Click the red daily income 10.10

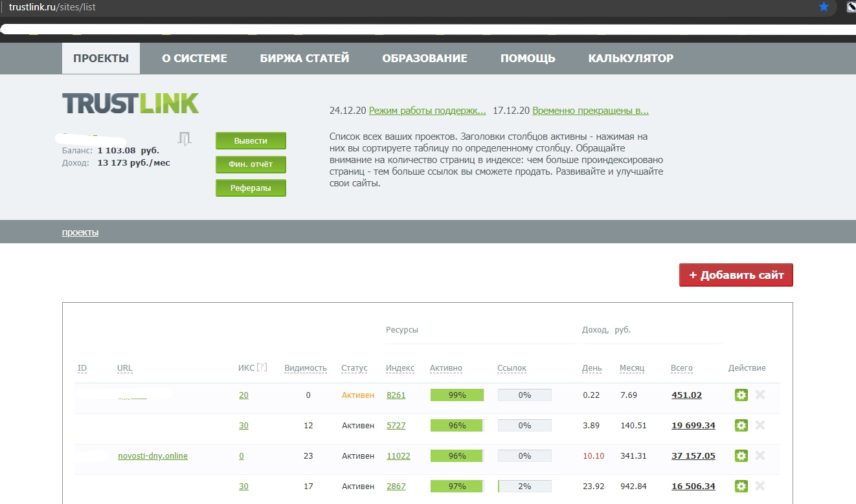point(594,456)
